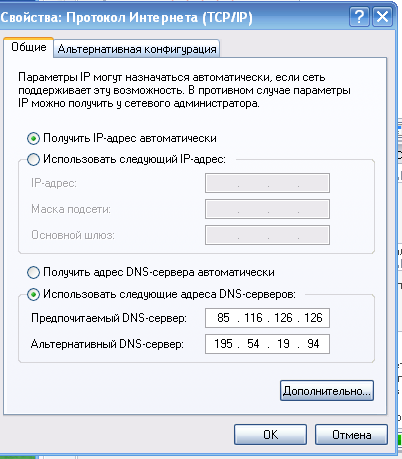Click the disabled 'Маска подсети' field
Image resolution: width=402 pixels, height=459 pixels.
coord(267,209)
